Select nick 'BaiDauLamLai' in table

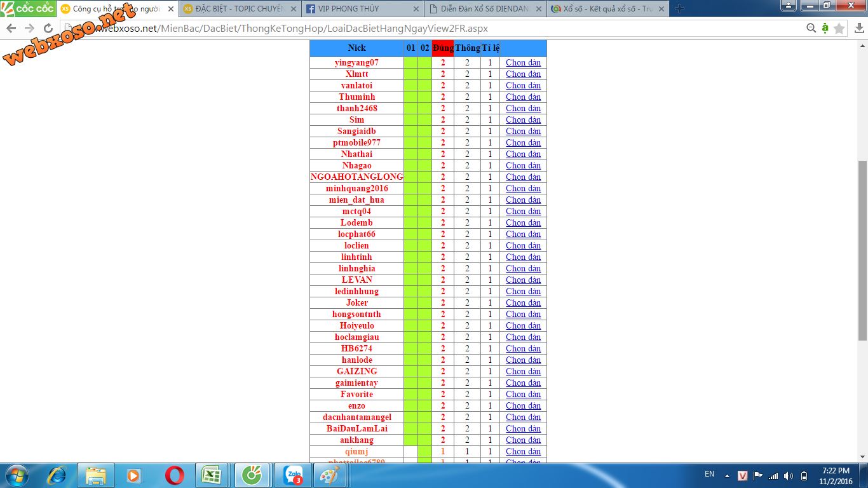click(x=356, y=428)
